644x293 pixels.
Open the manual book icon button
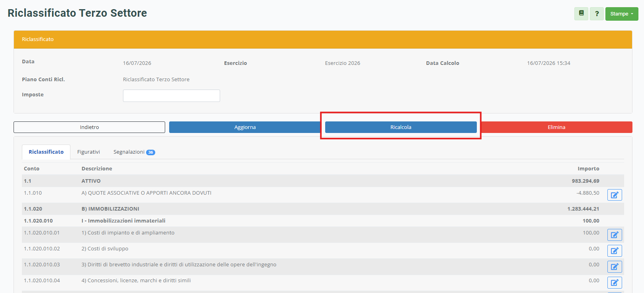pos(581,14)
